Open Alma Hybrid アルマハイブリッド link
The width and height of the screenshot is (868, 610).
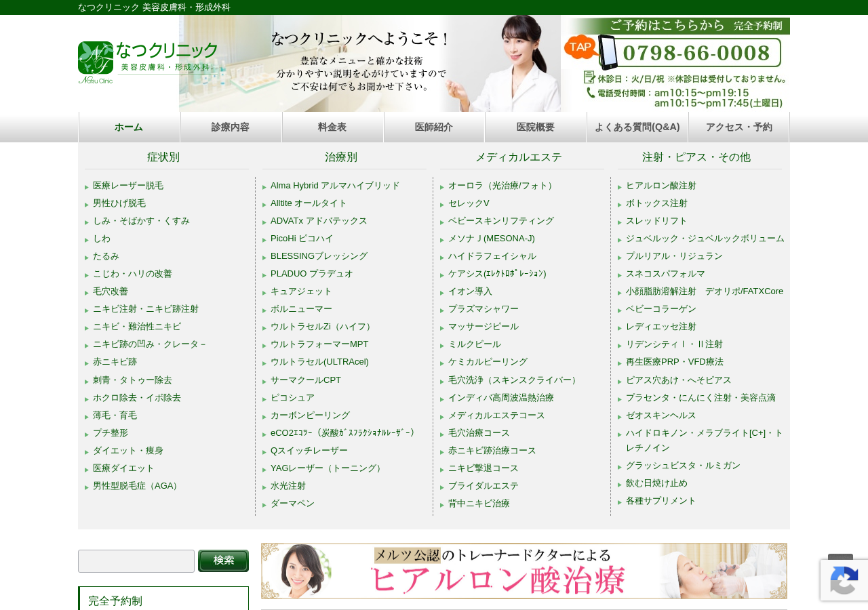click(x=335, y=186)
